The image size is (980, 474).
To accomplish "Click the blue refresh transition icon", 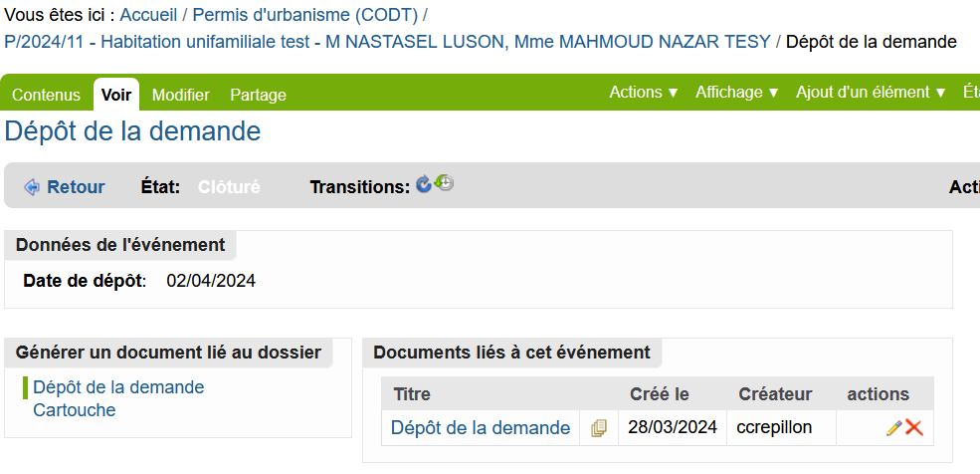I will tap(423, 184).
